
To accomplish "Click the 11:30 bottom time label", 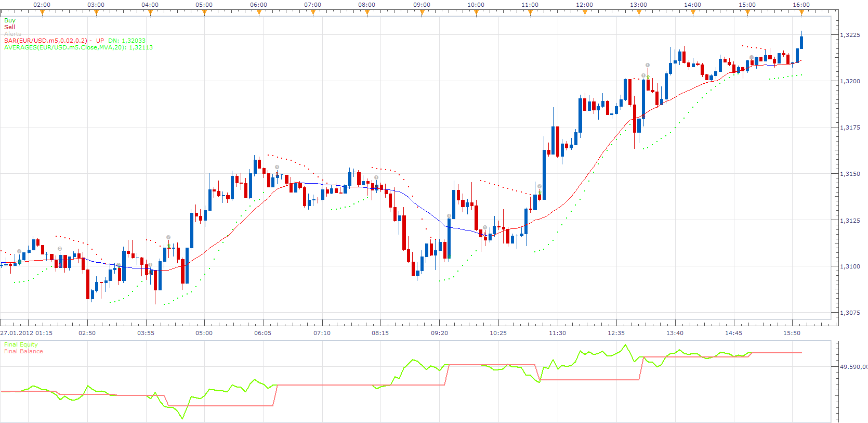I will (557, 333).
